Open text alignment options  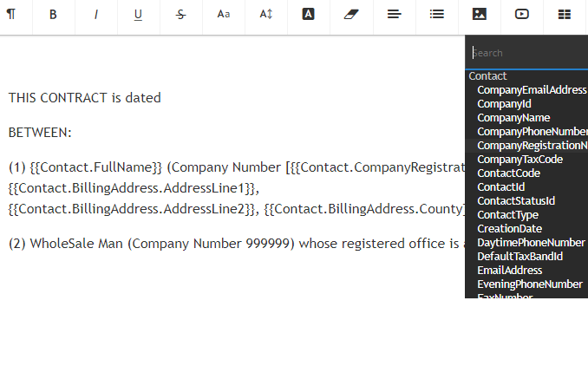(x=394, y=14)
